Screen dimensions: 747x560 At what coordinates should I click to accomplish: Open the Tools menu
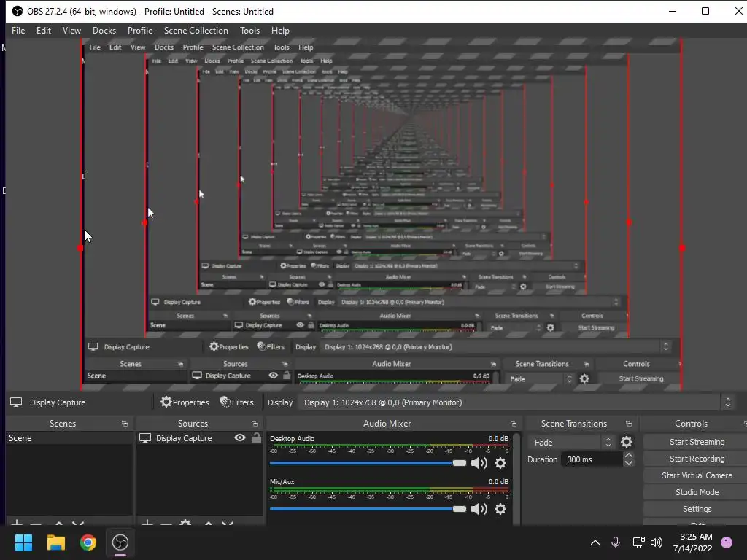(249, 31)
